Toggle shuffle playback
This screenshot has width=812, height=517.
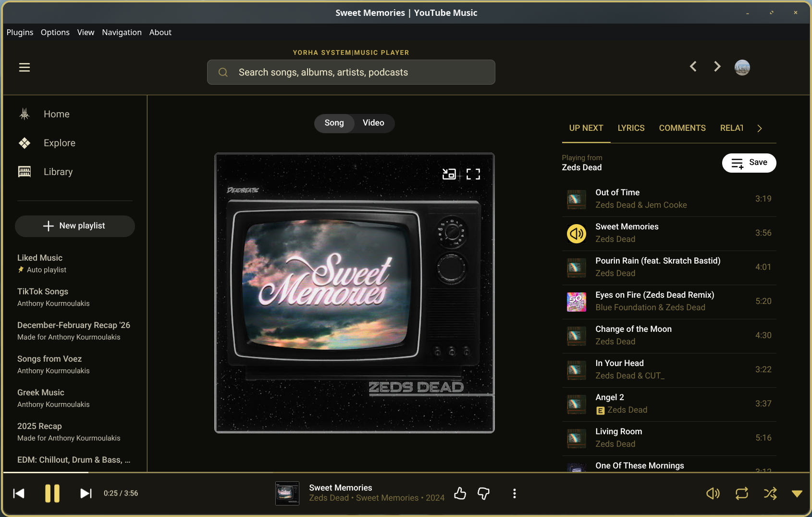click(770, 493)
